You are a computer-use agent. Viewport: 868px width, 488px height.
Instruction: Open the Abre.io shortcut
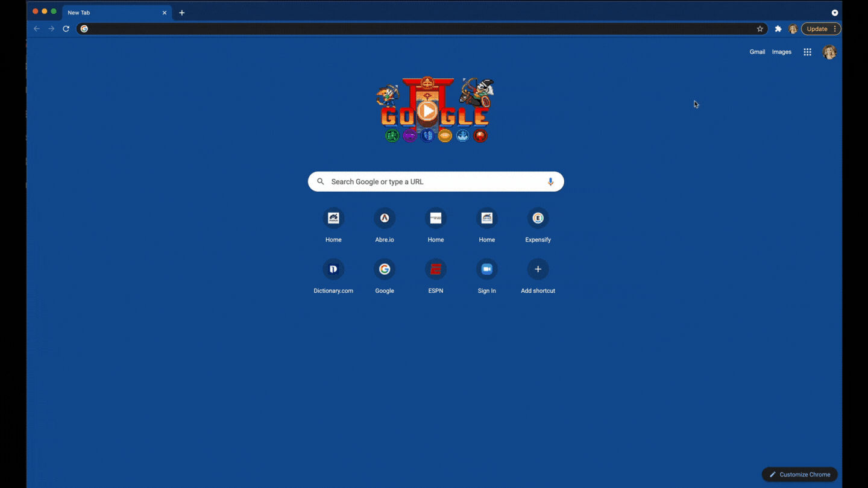click(x=385, y=225)
